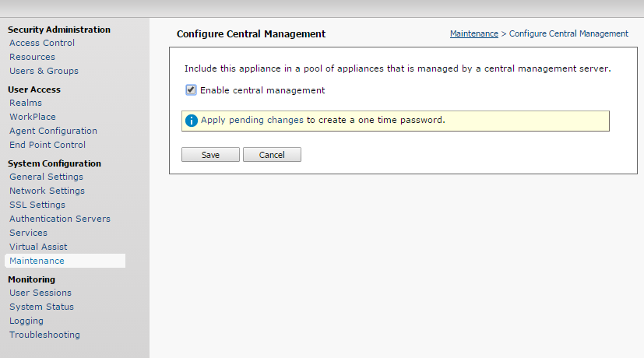The height and width of the screenshot is (358, 644).
Task: Click the Cancel button
Action: point(272,155)
